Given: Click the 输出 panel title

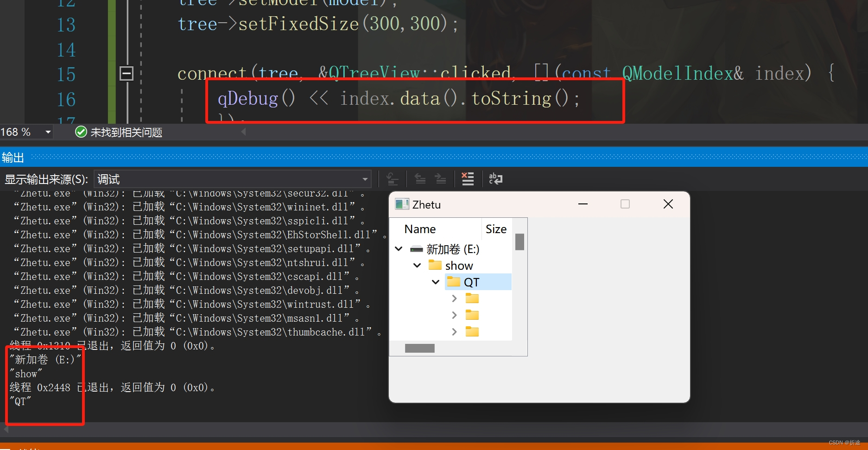Looking at the screenshot, I should coord(13,158).
